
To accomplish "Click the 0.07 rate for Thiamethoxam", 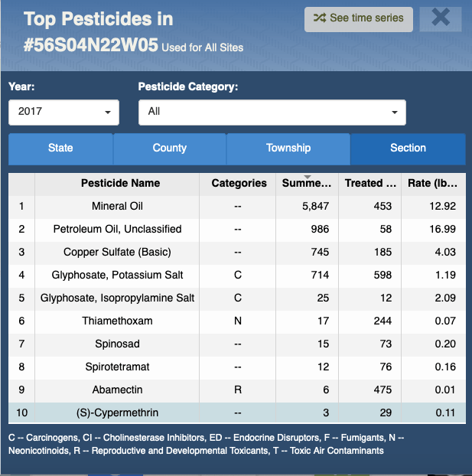I will tap(445, 321).
